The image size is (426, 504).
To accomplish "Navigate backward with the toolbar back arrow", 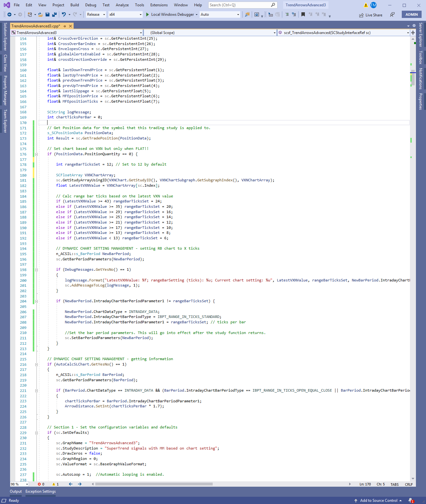I will tap(9, 14).
